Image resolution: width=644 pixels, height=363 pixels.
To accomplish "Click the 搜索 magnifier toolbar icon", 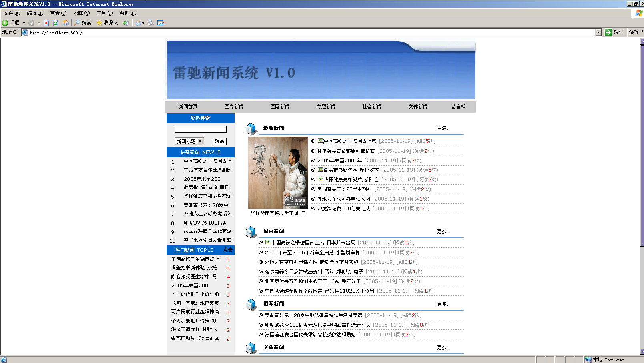I will (x=76, y=23).
